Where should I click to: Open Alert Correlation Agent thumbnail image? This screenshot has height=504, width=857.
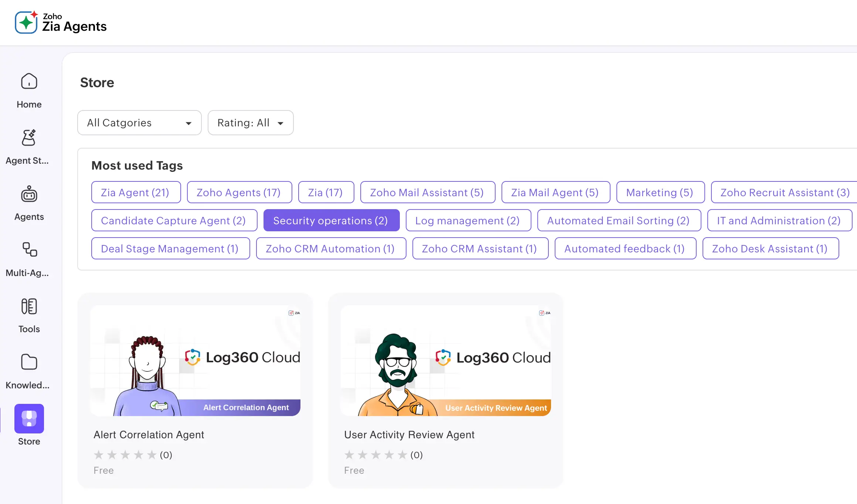(195, 360)
